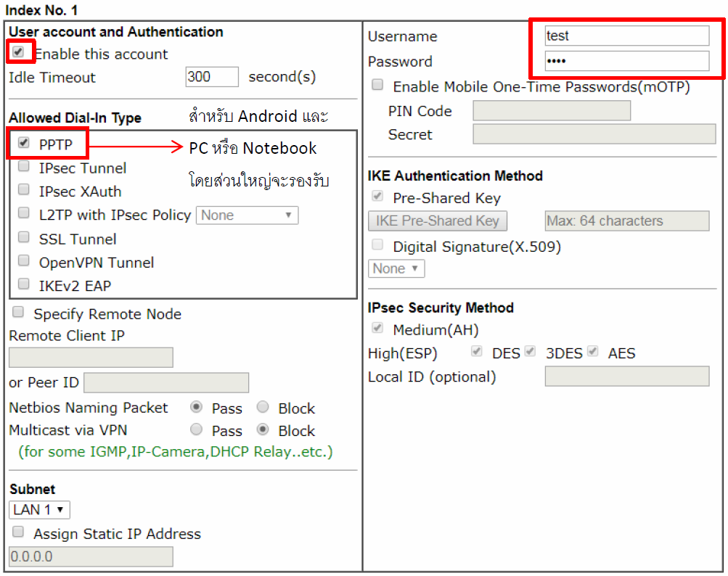The height and width of the screenshot is (576, 728).
Task: Select Pass for Multicast via VPN
Action: [x=196, y=430]
